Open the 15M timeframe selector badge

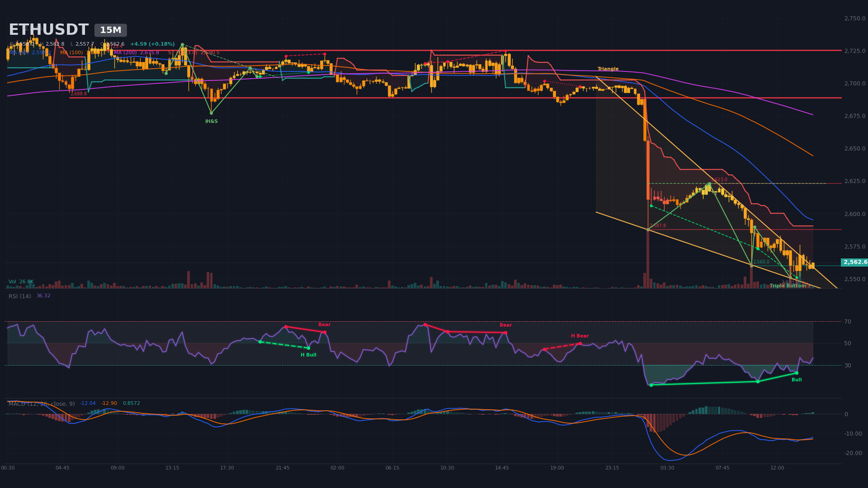pyautogui.click(x=111, y=30)
